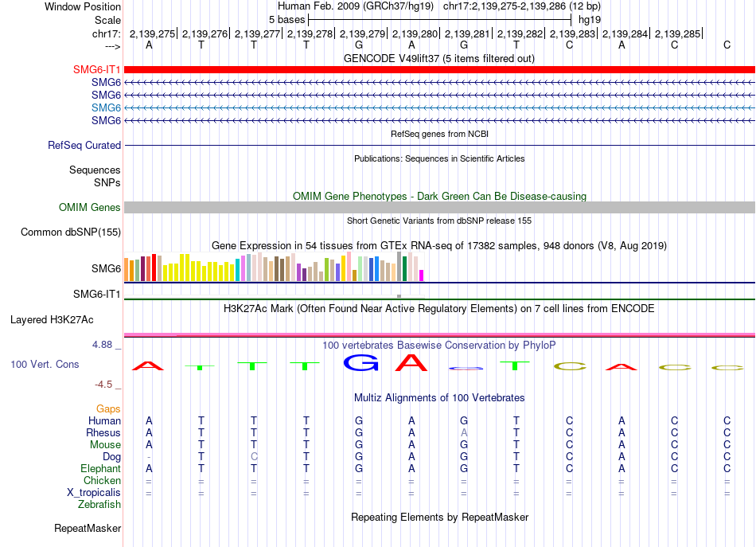Click the Layered H3K27Ac track label
The image size is (756, 547).
52,320
